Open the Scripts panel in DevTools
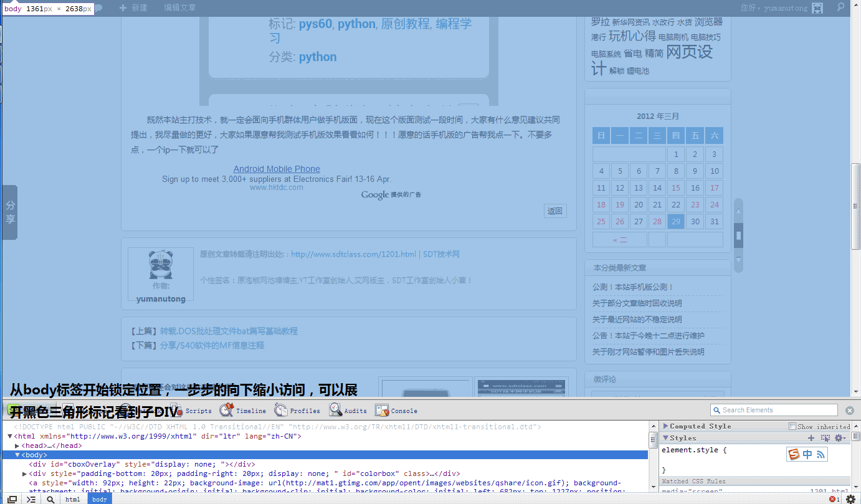The height and width of the screenshot is (504, 861). 192,411
